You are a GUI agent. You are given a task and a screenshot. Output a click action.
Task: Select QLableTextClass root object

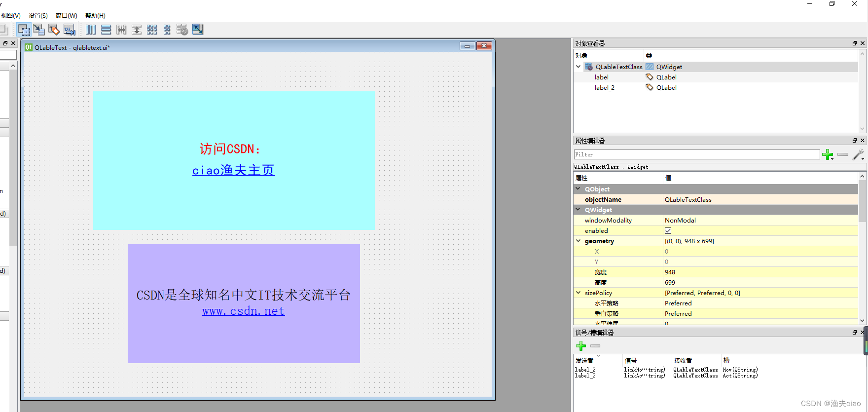[x=716, y=67]
